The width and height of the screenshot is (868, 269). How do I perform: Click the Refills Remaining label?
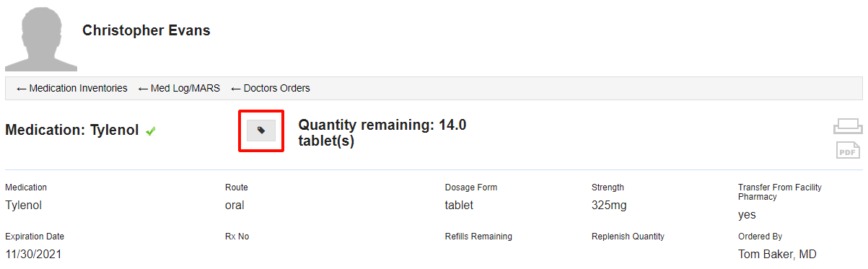(x=478, y=236)
